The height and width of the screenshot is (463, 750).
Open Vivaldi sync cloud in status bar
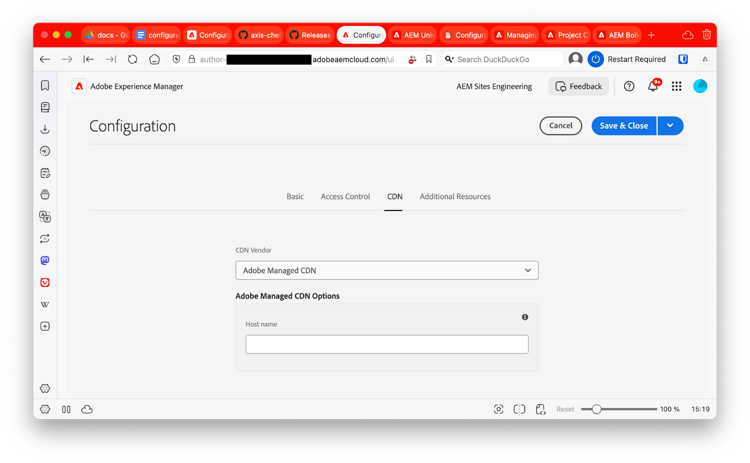[87, 409]
